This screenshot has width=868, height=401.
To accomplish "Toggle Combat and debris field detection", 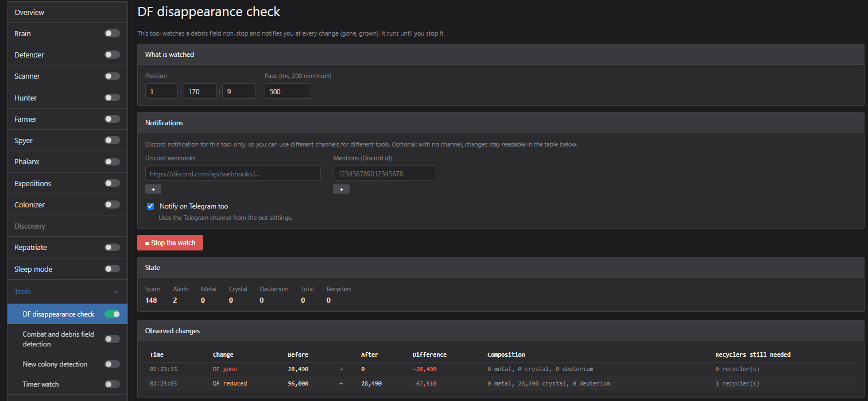I will (x=113, y=339).
